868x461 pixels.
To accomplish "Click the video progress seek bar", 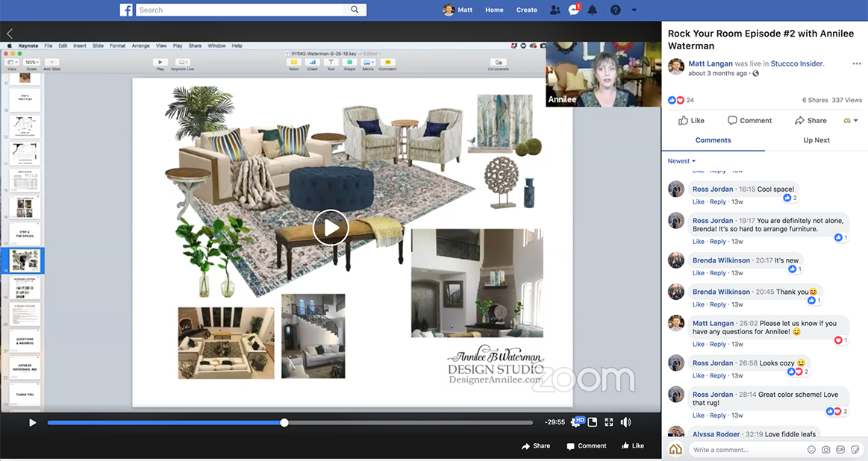I will (290, 423).
